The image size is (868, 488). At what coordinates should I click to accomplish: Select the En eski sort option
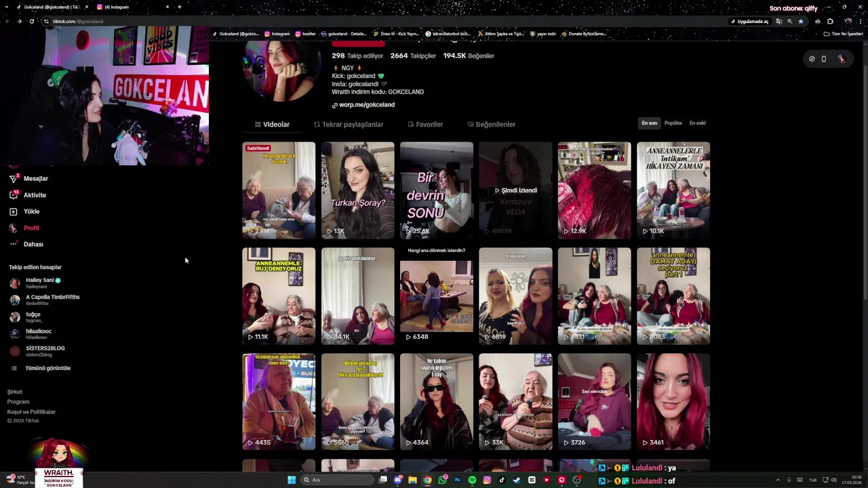697,123
